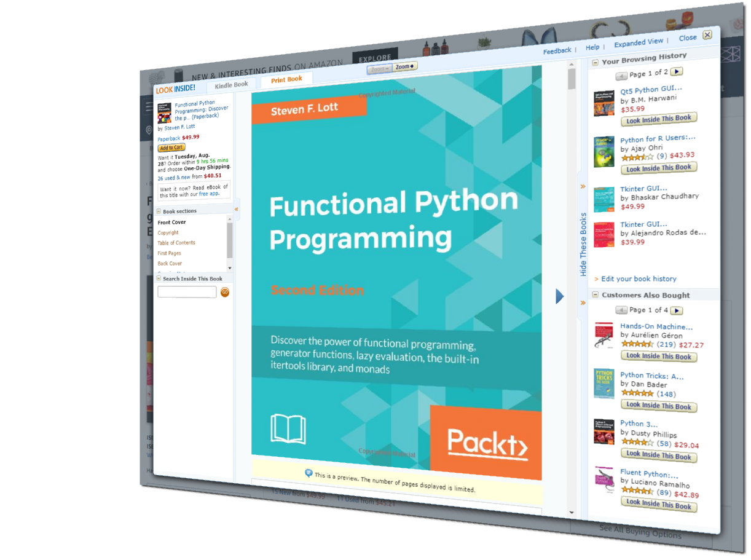Click preview info speech-bubble icon

pos(309,473)
